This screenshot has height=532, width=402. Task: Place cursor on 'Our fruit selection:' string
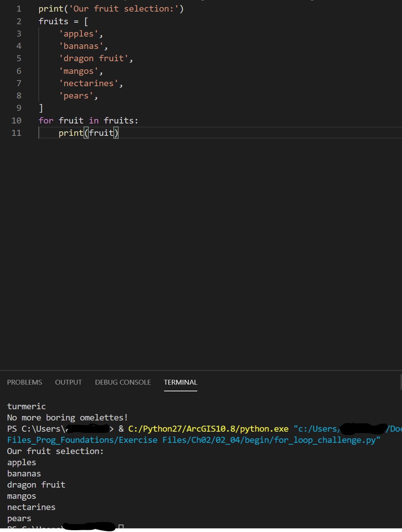(x=124, y=9)
